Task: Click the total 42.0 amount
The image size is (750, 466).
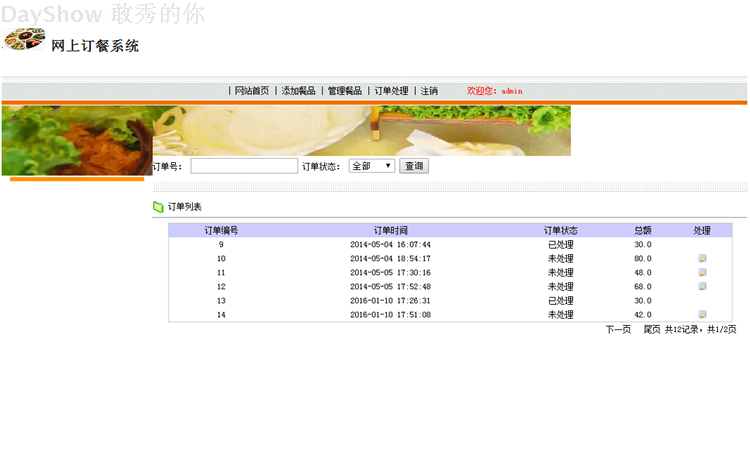Action: pos(642,314)
